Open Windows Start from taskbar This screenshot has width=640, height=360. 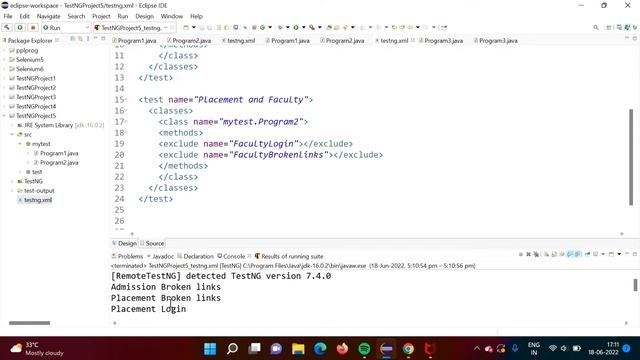[210, 349]
